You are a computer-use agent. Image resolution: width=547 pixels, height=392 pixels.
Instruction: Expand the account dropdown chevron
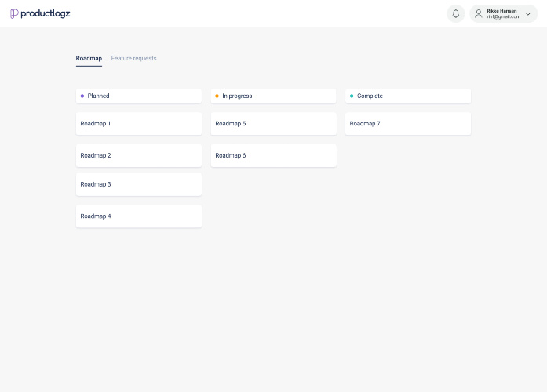528,13
